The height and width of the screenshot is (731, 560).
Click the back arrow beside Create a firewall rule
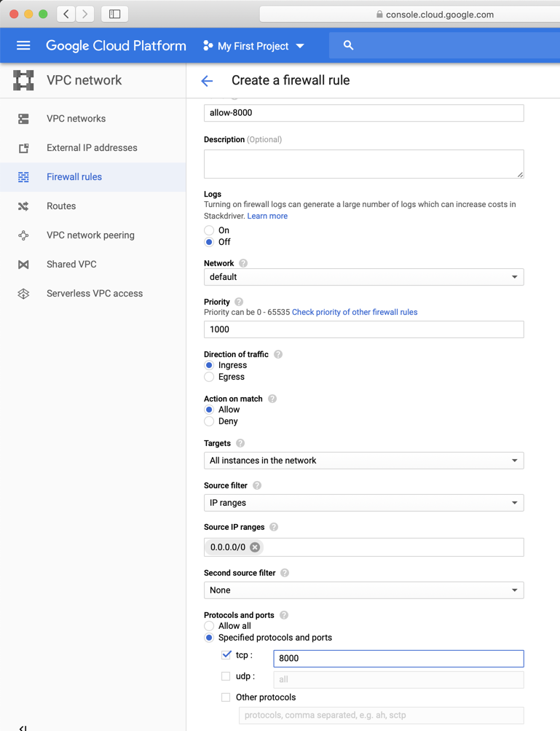click(x=208, y=81)
